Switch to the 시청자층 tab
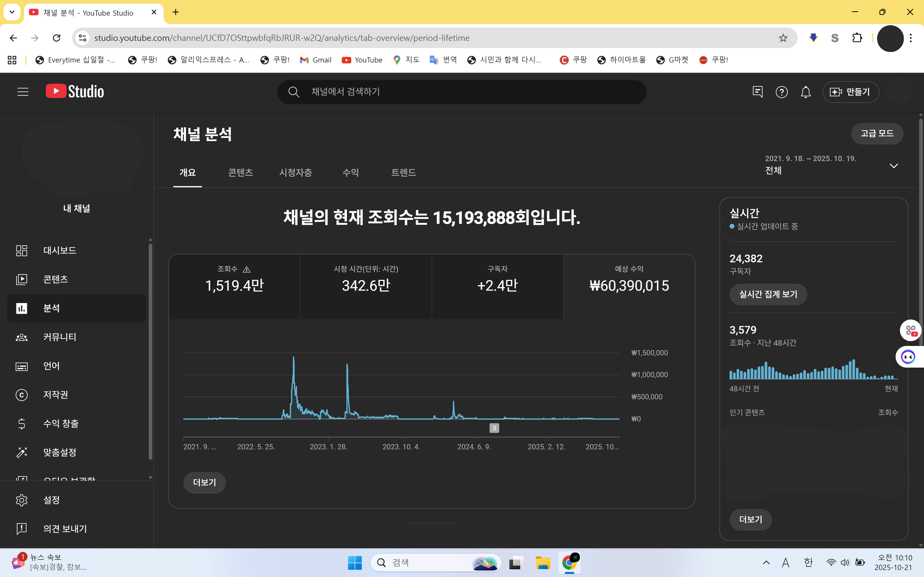The width and height of the screenshot is (924, 577). point(295,172)
